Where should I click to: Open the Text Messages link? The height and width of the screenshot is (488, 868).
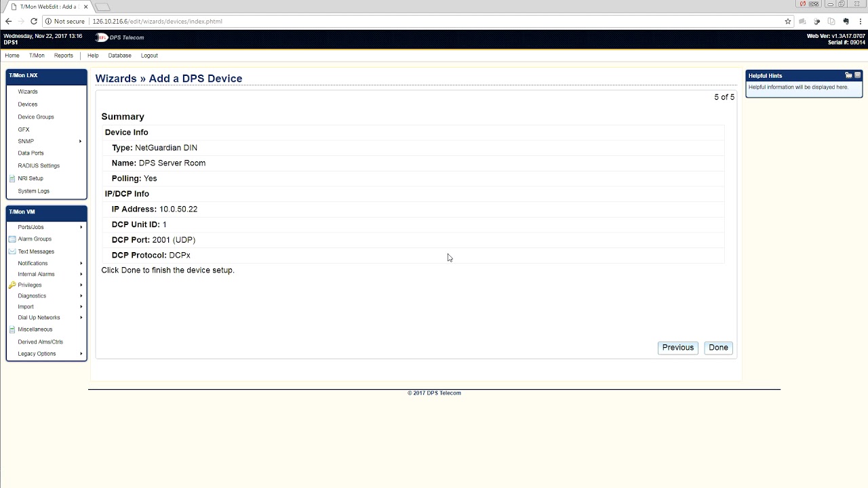click(36, 251)
